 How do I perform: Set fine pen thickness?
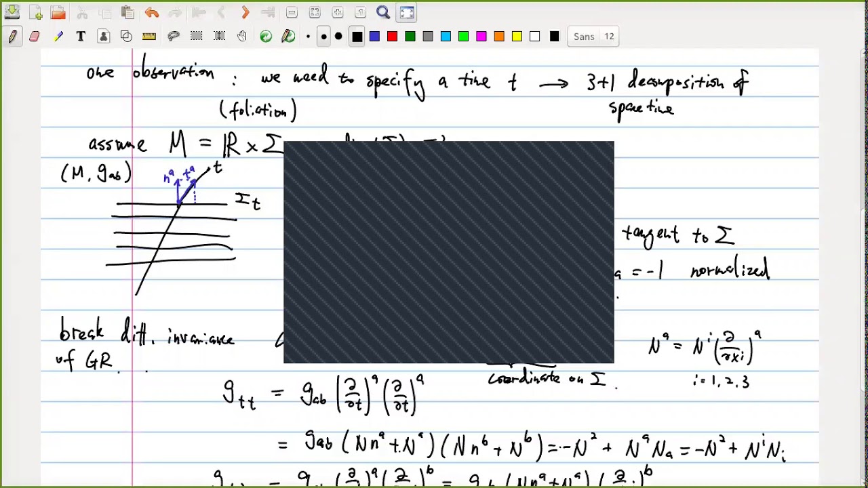click(x=309, y=37)
